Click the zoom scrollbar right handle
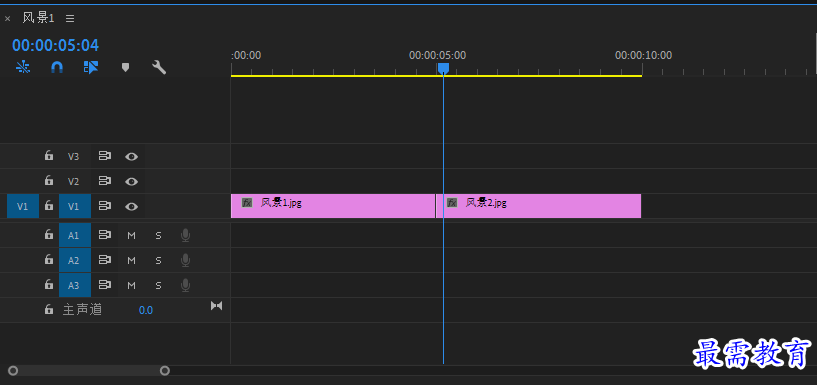 [165, 371]
